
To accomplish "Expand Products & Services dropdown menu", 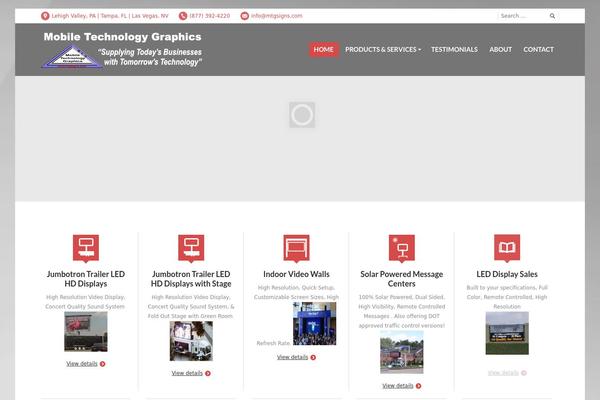I will click(x=383, y=49).
